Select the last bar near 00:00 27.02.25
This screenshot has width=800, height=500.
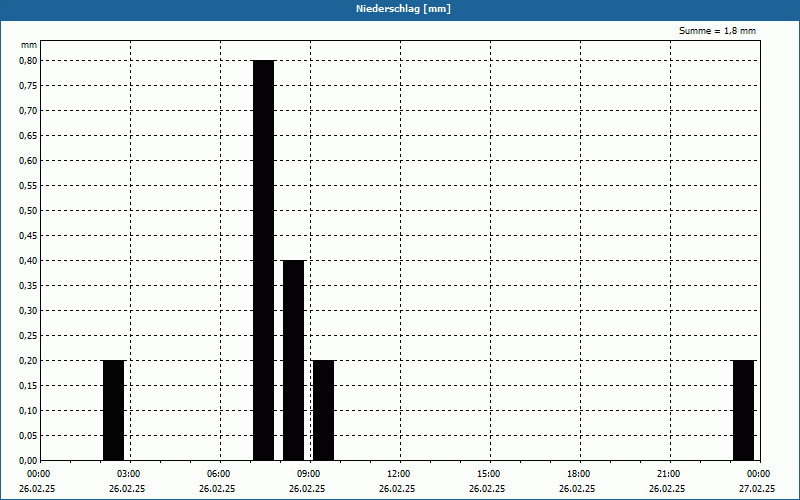click(x=743, y=410)
